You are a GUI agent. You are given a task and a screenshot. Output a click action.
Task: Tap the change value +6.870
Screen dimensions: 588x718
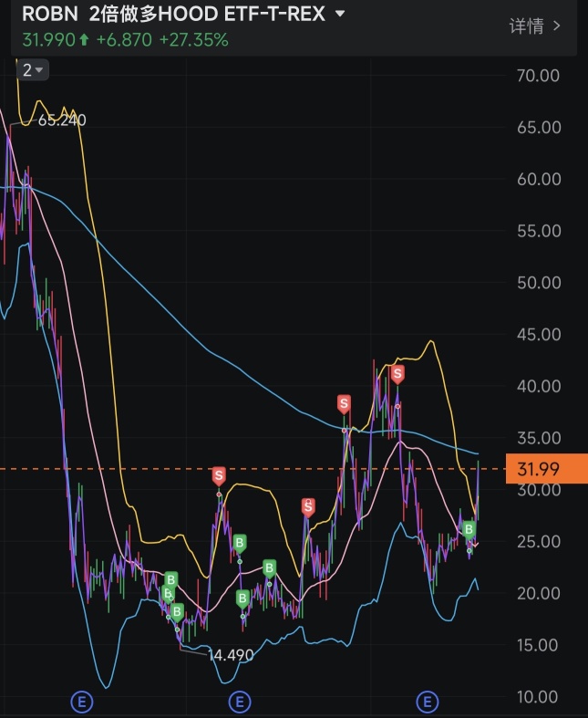(x=124, y=40)
